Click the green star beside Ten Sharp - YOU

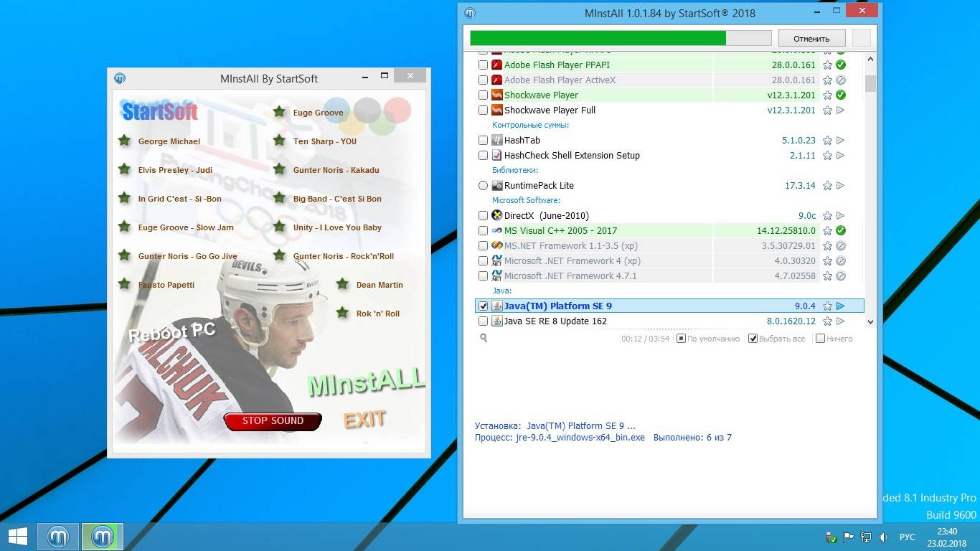click(279, 141)
